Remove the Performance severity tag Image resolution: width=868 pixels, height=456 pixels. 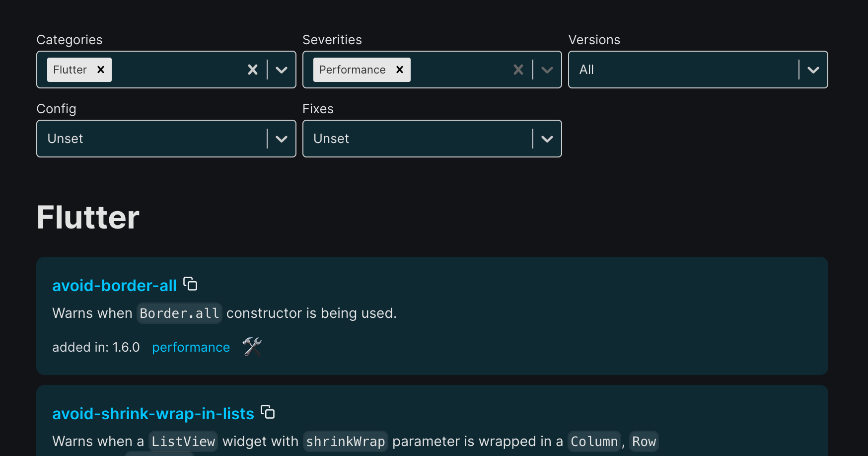pos(400,70)
